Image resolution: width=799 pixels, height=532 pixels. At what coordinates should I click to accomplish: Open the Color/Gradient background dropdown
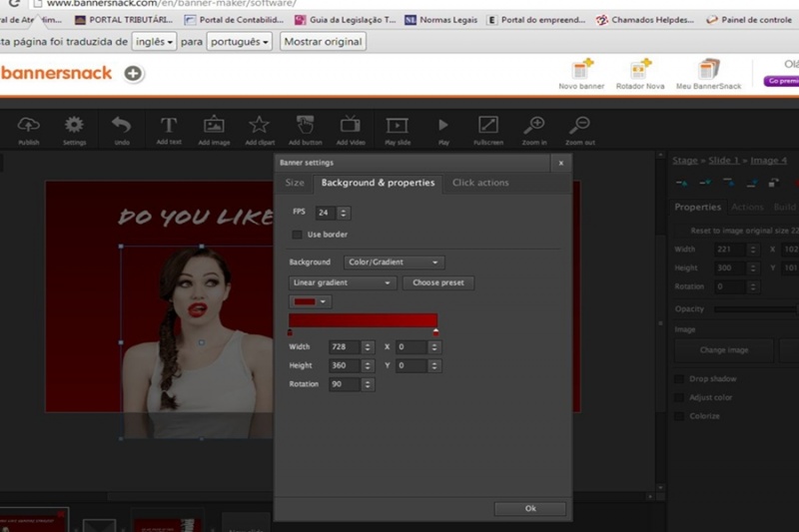click(x=394, y=263)
